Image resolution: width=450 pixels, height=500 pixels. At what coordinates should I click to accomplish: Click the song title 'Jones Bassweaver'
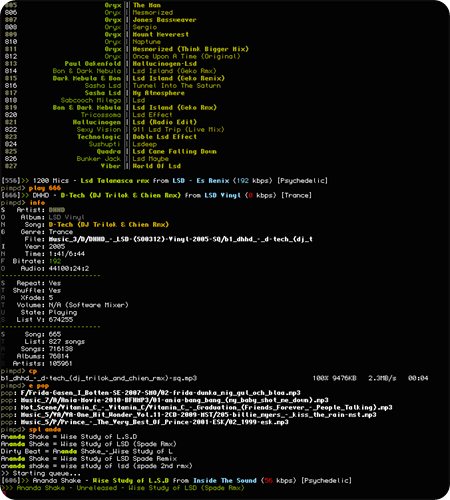pyautogui.click(x=164, y=20)
